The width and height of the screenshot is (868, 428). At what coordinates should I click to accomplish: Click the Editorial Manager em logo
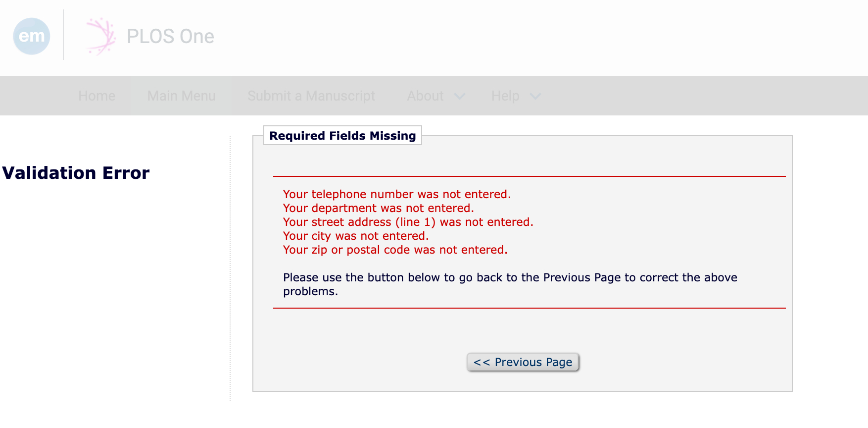(32, 36)
